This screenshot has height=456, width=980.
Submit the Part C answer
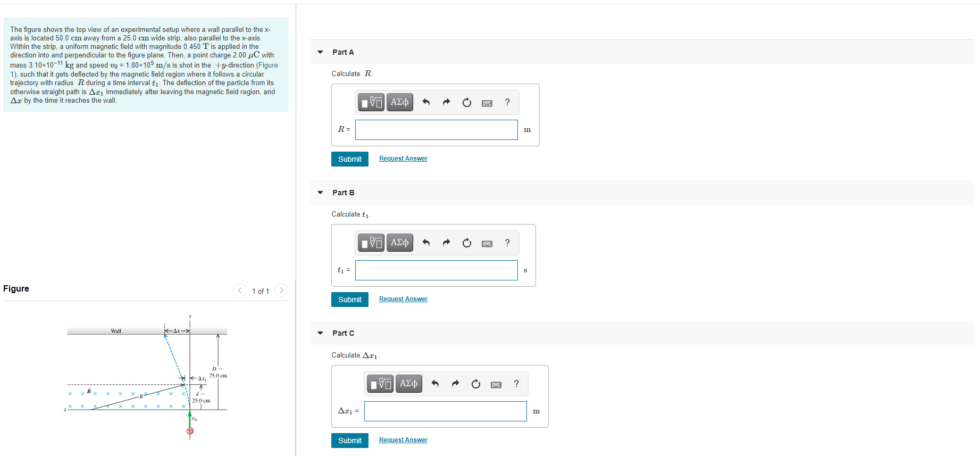point(350,441)
